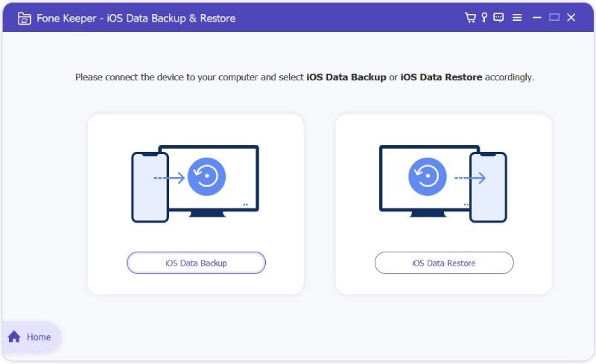Close the Fone Keeper window
596x364 pixels.
[x=571, y=17]
